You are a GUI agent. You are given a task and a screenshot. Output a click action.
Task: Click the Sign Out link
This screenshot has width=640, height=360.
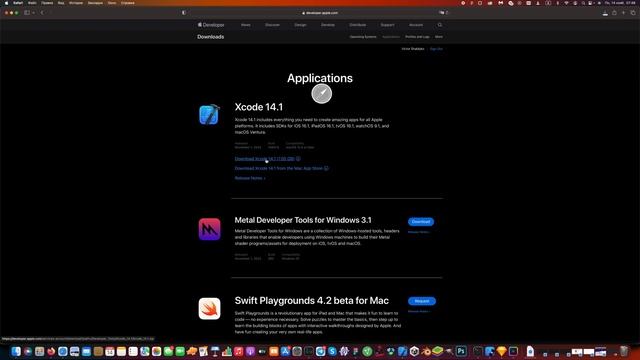(x=436, y=49)
